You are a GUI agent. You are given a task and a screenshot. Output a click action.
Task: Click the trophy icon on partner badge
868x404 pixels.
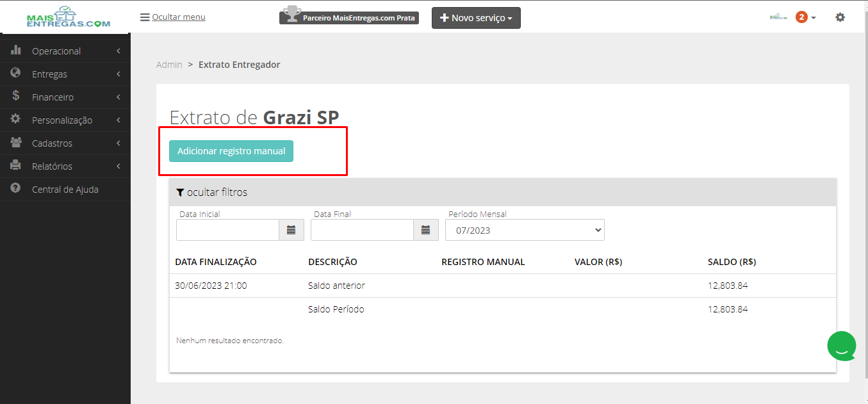click(292, 12)
